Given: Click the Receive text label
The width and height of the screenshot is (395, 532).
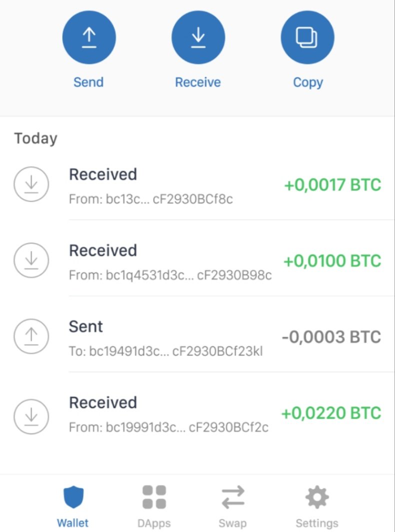Looking at the screenshot, I should [197, 82].
